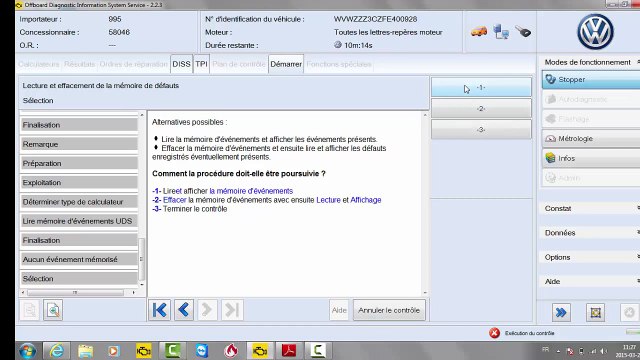Image resolution: width=640 pixels, height=360 pixels.
Task: Click the greyed forward step arrow
Action: click(x=207, y=310)
